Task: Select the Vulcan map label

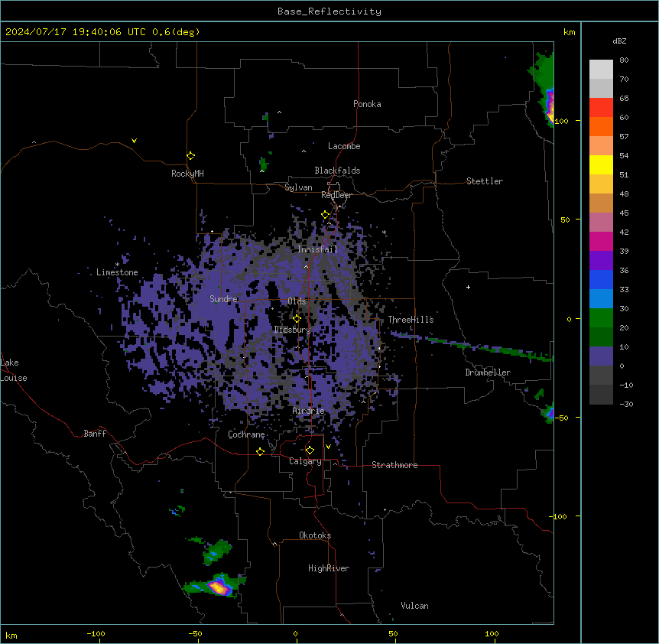Action: pyautogui.click(x=415, y=606)
